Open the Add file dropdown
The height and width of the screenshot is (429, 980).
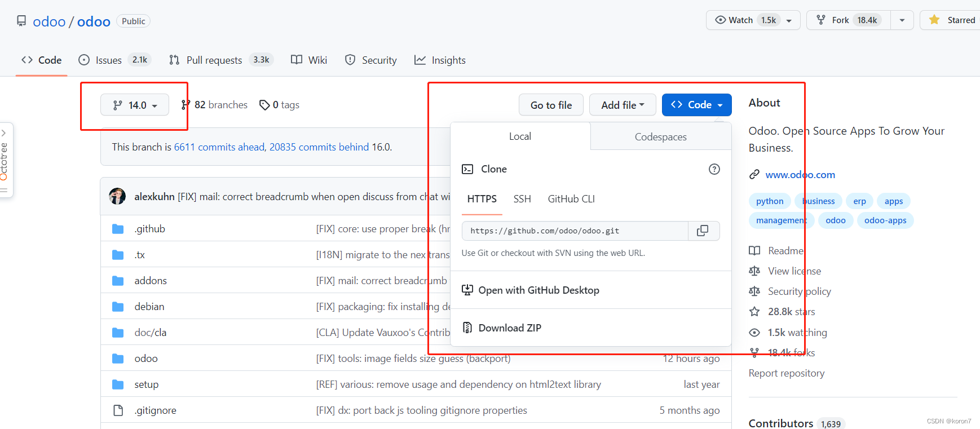click(623, 105)
